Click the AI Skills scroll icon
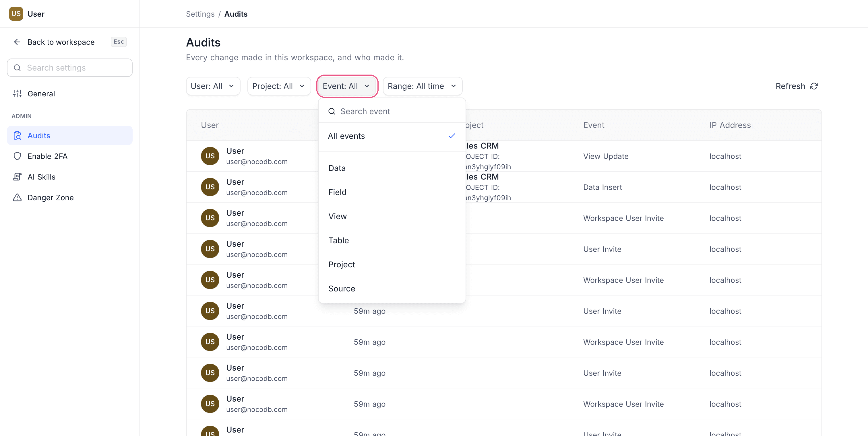This screenshot has height=436, width=868. (17, 177)
